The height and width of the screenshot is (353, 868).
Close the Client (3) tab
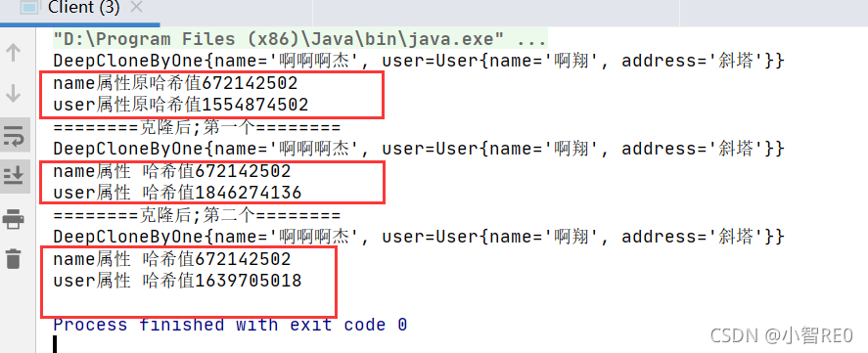pyautogui.click(x=137, y=8)
